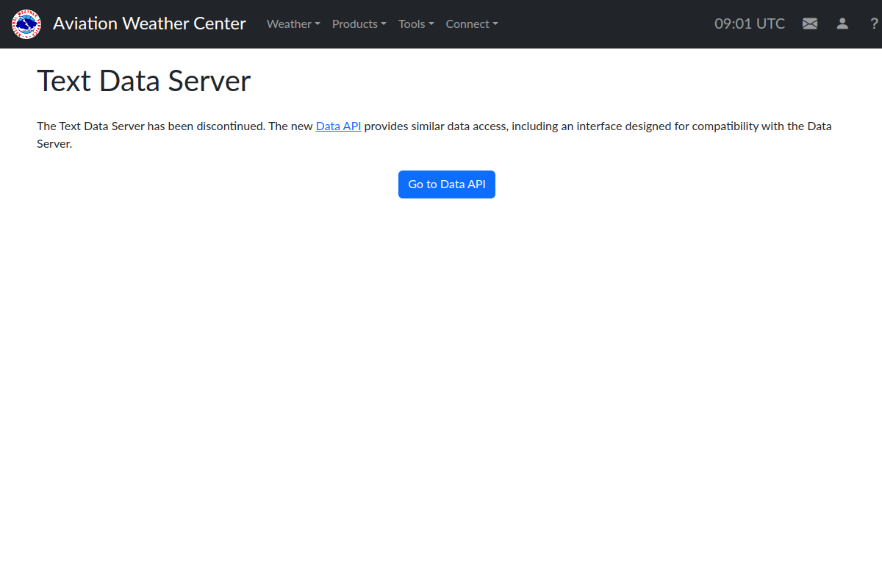Click the question mark help icon
Screen dimensions: 882x588
(x=874, y=24)
